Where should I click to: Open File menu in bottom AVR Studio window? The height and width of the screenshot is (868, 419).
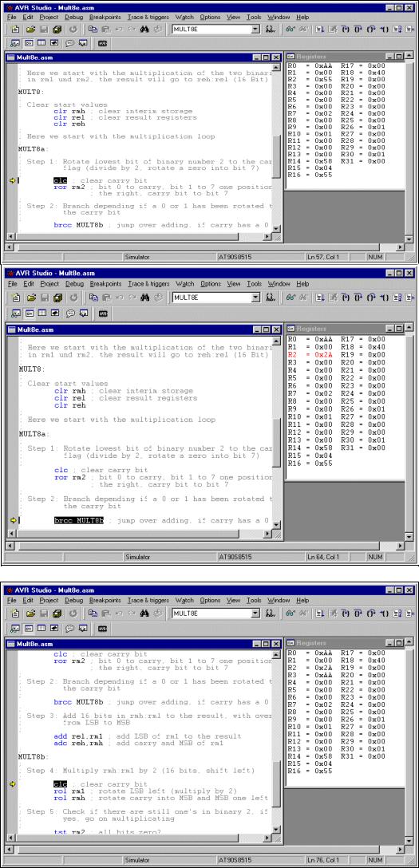(12, 600)
